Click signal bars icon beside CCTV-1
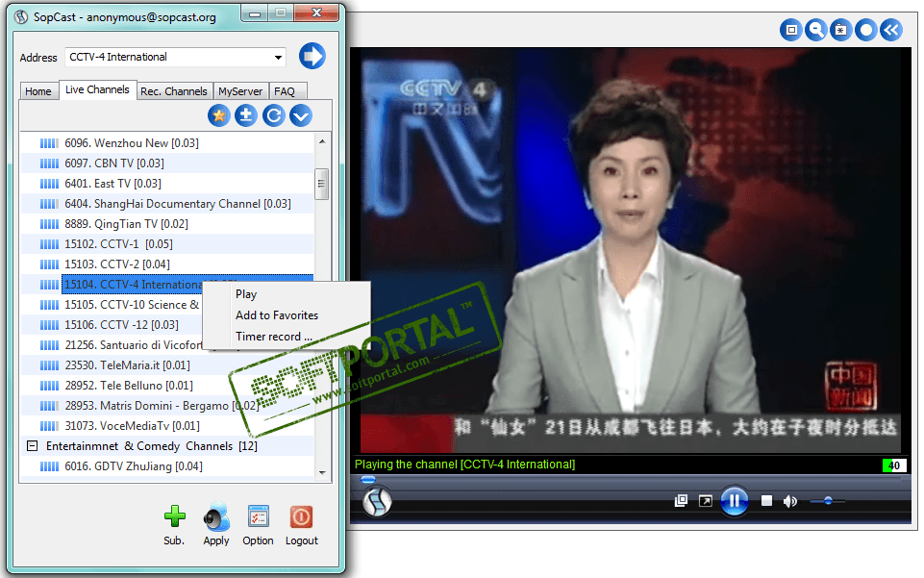The width and height of the screenshot is (924, 578). 49,244
